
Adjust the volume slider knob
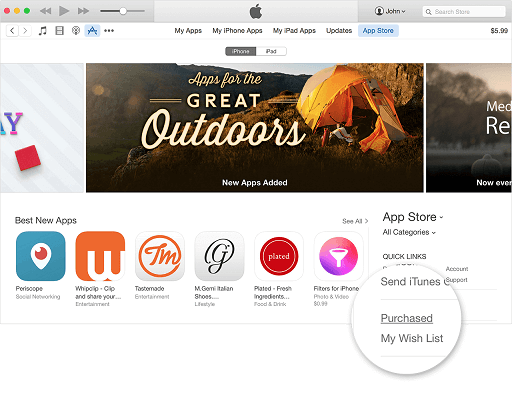pos(123,11)
